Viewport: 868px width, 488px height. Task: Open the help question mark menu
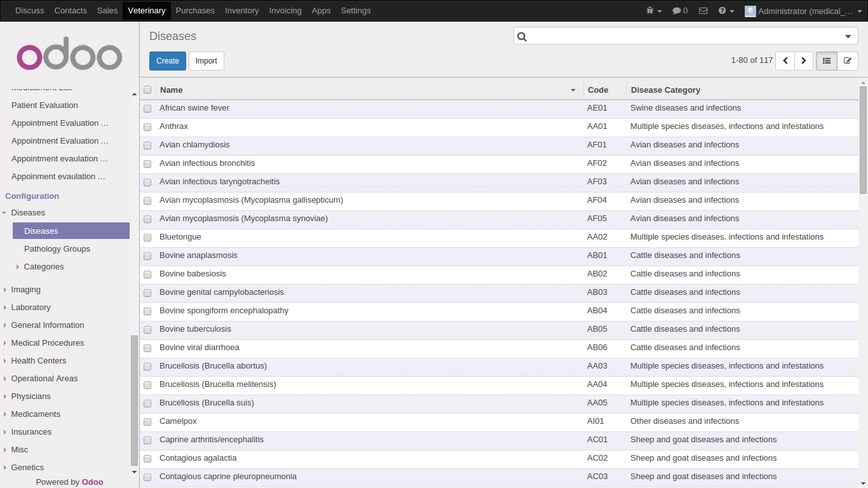[726, 11]
